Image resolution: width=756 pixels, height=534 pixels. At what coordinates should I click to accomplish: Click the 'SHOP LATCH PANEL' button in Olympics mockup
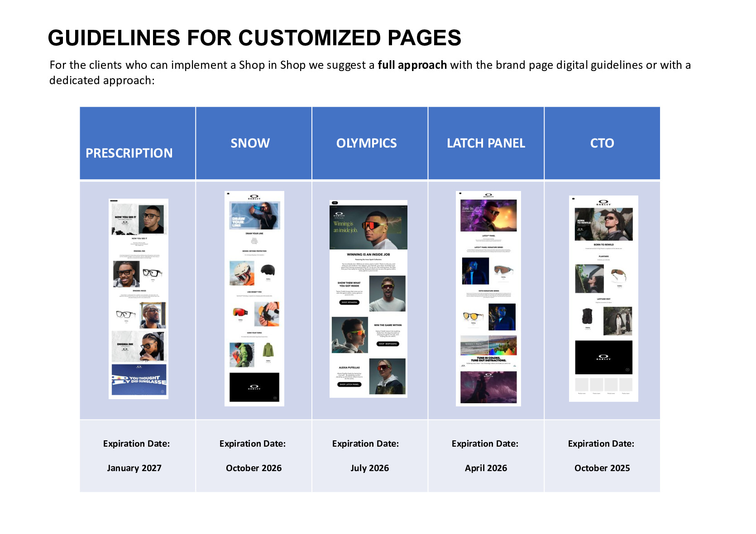(349, 384)
